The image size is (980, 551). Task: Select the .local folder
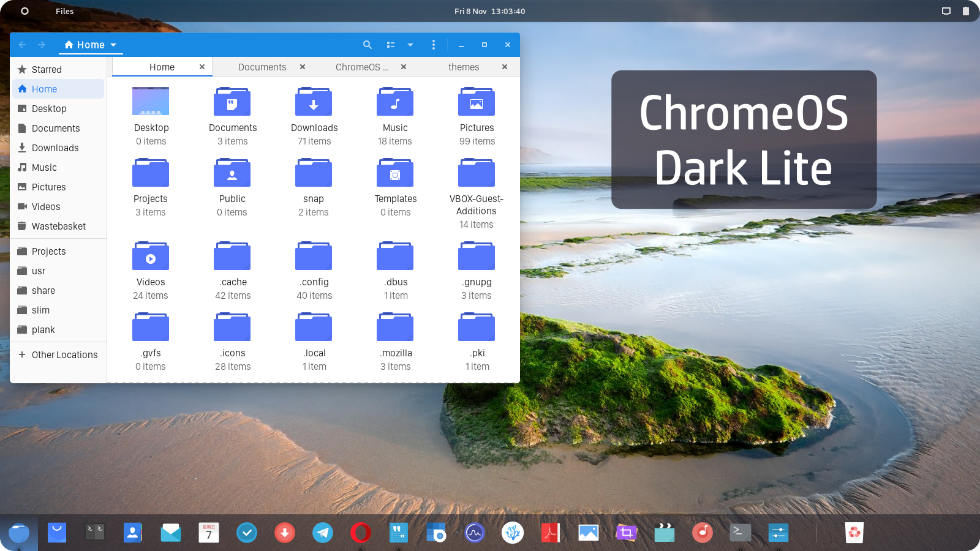click(x=314, y=326)
